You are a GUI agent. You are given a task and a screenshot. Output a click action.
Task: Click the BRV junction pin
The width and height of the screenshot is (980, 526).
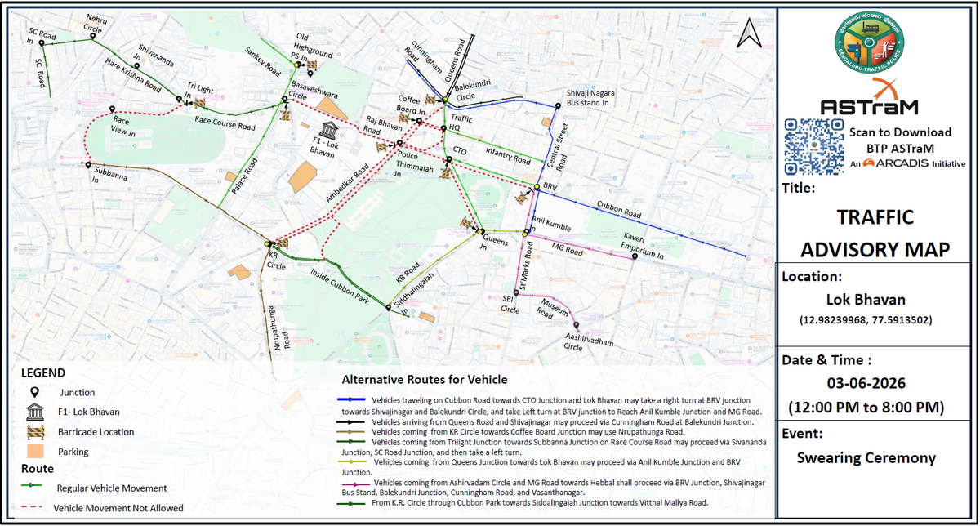click(537, 189)
